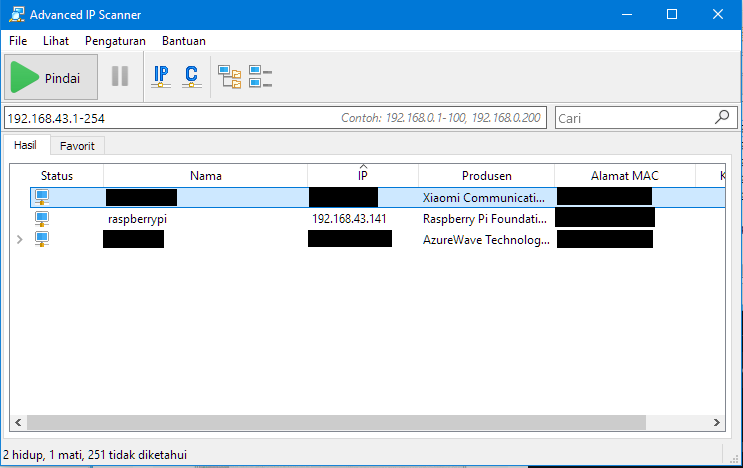Click the raspberrypi row computer icon
743x468 pixels.
pos(42,219)
